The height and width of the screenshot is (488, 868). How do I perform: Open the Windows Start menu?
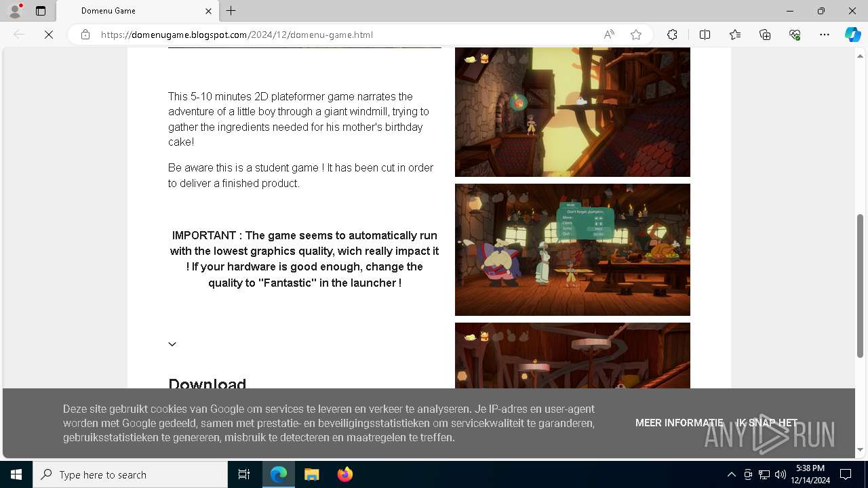click(16, 474)
